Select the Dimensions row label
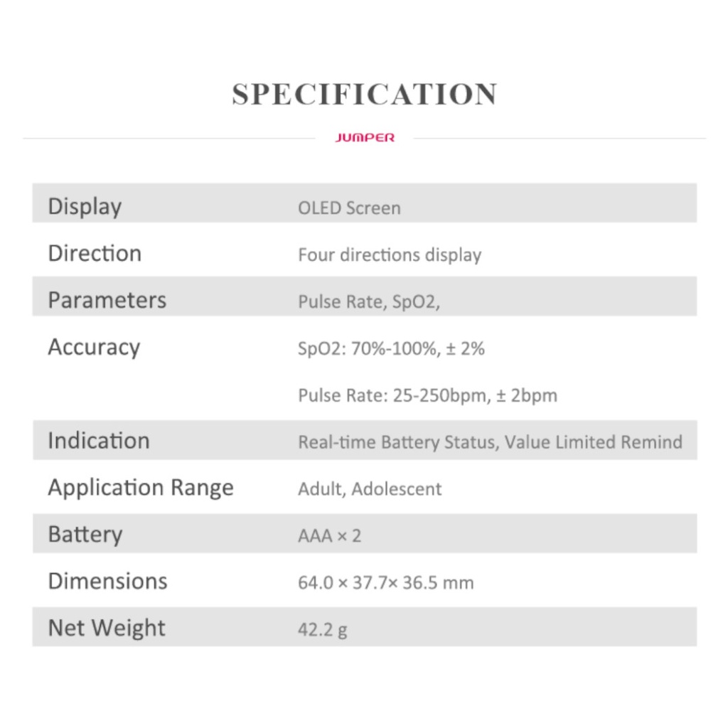Screen dimensions: 728x728 point(107,581)
